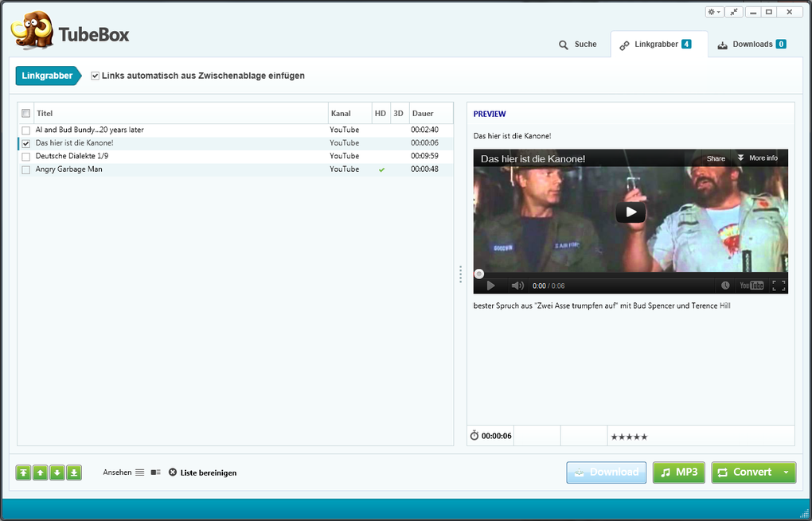This screenshot has height=521, width=812.
Task: Toggle automatic clipboard link insertion checkbox
Action: tap(96, 76)
